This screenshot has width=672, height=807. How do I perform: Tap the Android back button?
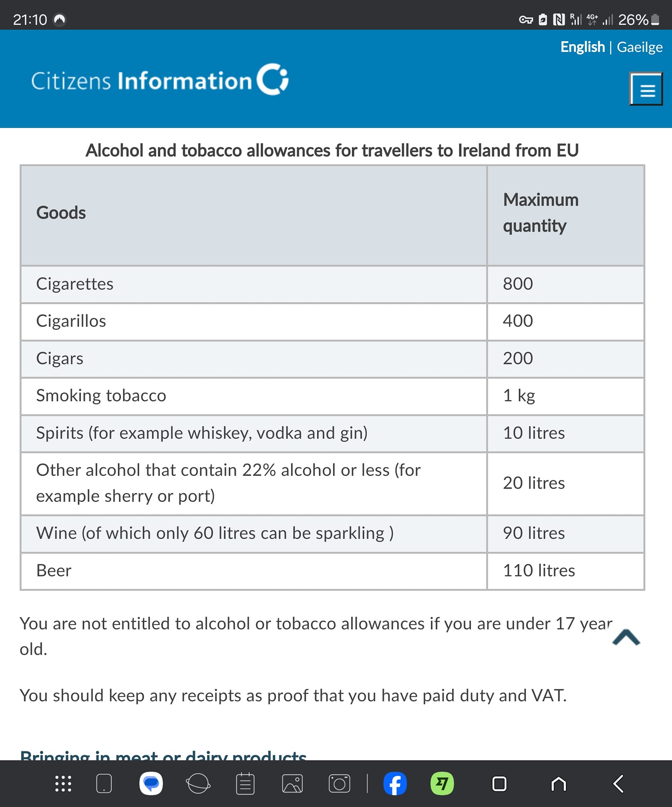pos(618,784)
